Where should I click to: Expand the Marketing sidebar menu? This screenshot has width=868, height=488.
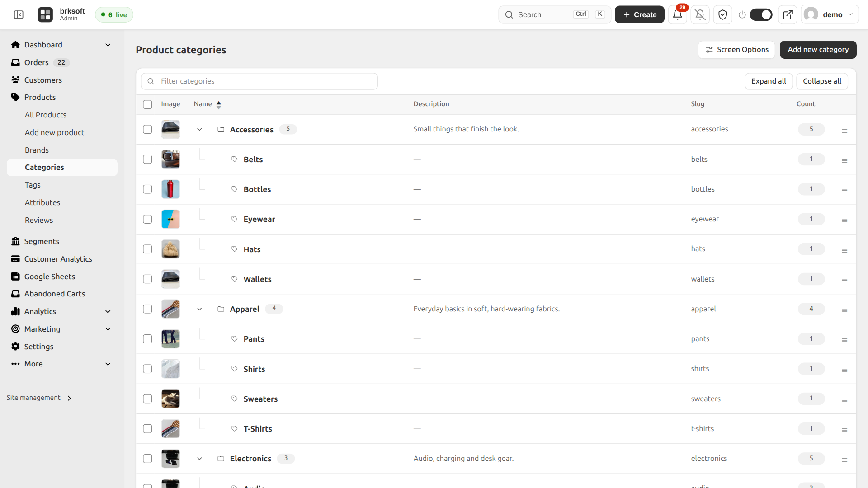tap(108, 329)
